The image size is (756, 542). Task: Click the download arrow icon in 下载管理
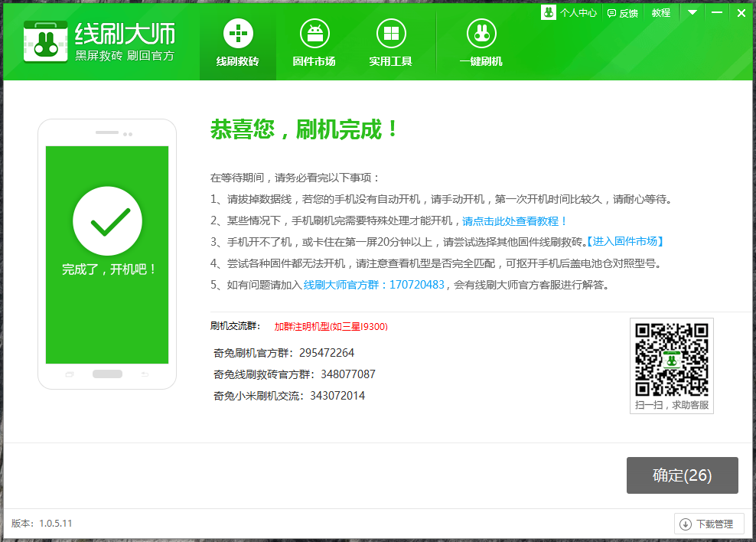point(685,524)
